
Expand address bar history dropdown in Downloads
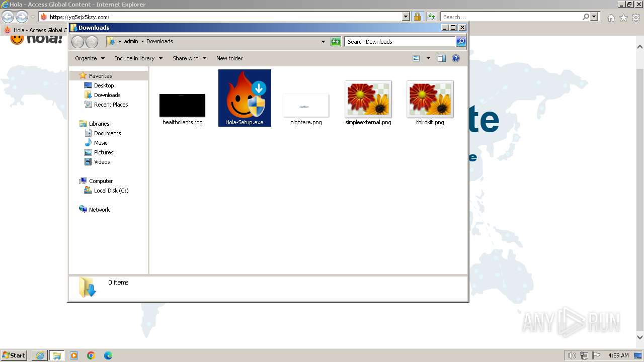click(323, 42)
